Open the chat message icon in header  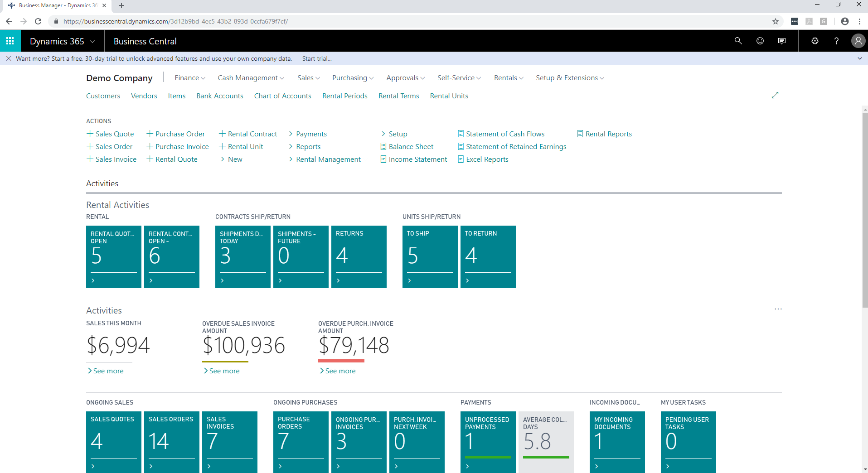[x=782, y=41]
